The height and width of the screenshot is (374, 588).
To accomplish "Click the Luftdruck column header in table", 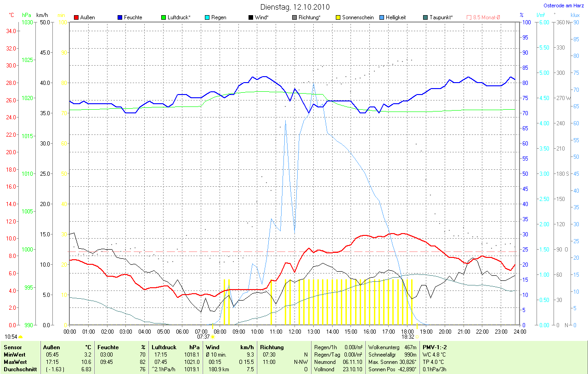I will point(164,347).
